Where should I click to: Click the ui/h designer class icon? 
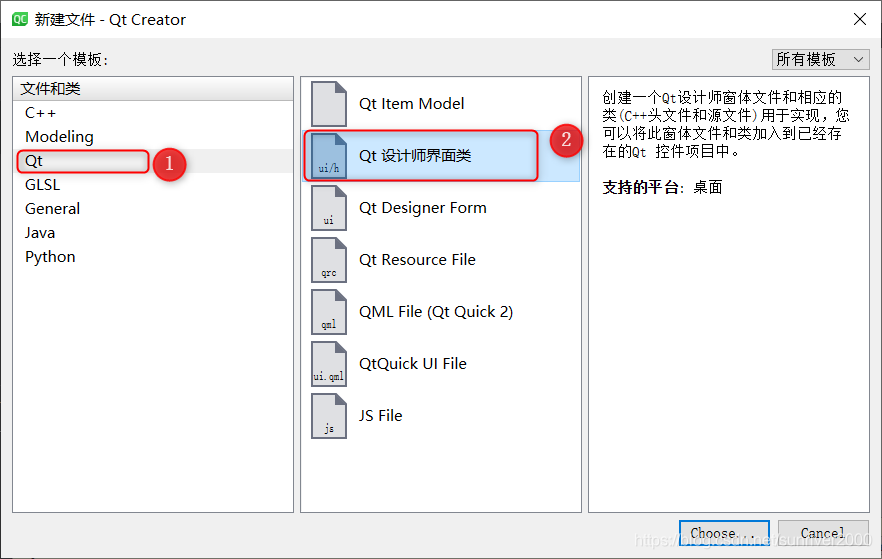pos(328,156)
